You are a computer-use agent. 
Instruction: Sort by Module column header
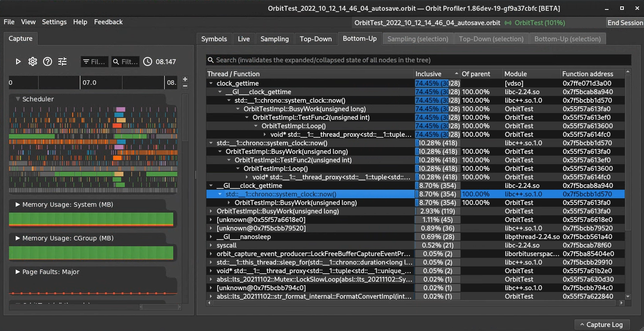click(x=532, y=74)
